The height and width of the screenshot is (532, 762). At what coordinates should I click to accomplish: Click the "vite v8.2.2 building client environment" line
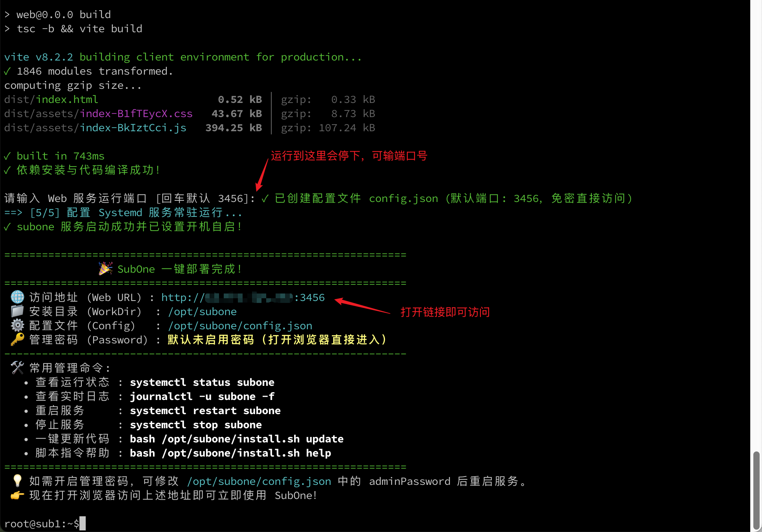(183, 57)
